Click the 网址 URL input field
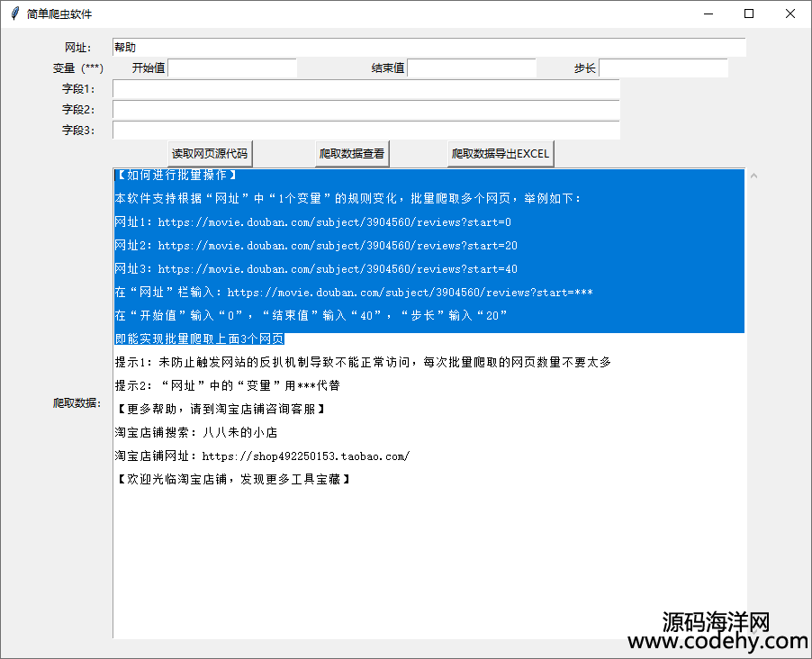This screenshot has width=812, height=659. click(429, 48)
